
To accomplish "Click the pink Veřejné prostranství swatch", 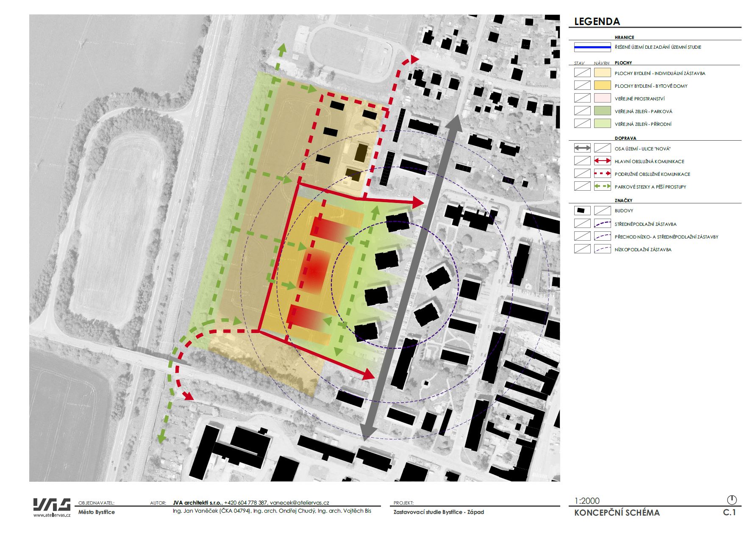I will click(602, 98).
